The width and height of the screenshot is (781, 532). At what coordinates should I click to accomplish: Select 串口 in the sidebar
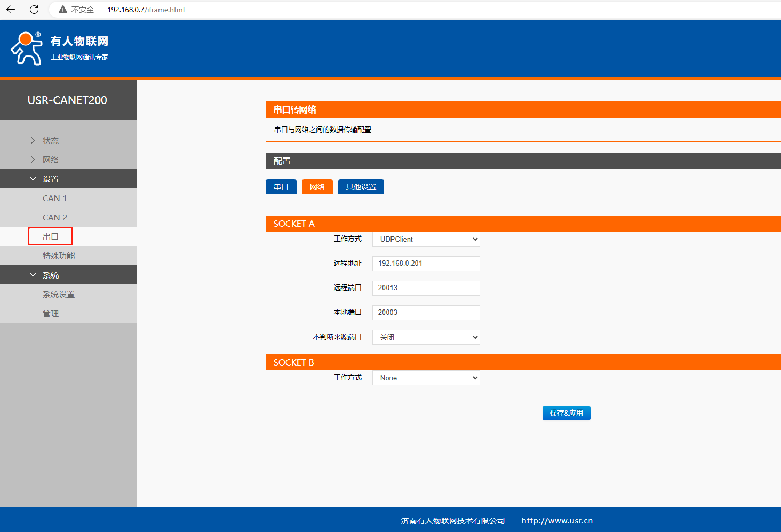click(50, 236)
